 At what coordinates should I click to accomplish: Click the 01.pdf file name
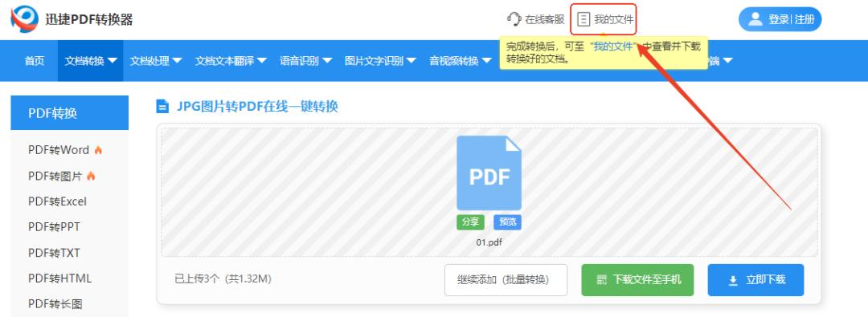coord(489,242)
